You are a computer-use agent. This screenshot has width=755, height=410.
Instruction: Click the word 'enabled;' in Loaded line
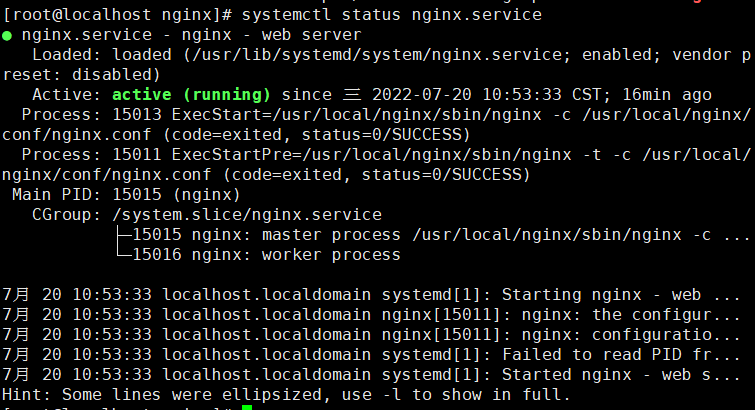(x=622, y=55)
